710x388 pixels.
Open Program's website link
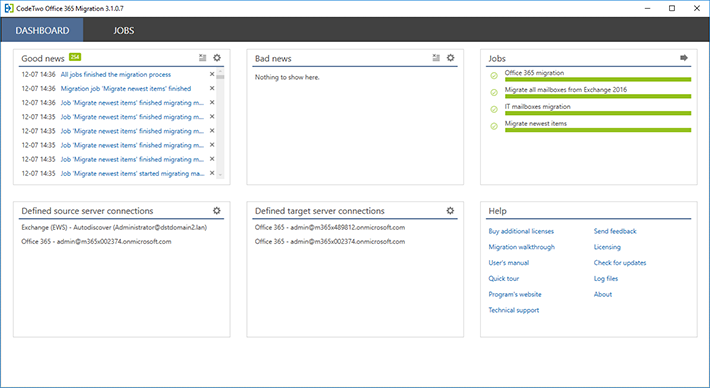point(515,294)
